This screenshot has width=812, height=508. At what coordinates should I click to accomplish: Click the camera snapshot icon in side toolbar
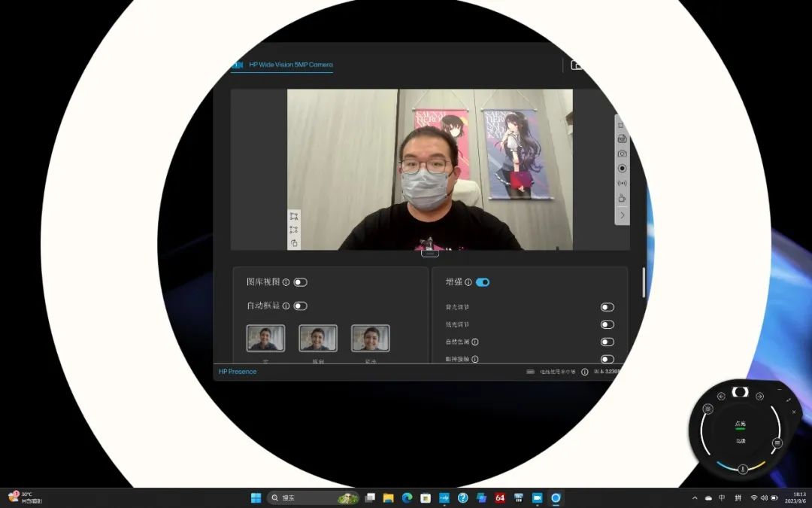[x=622, y=154]
